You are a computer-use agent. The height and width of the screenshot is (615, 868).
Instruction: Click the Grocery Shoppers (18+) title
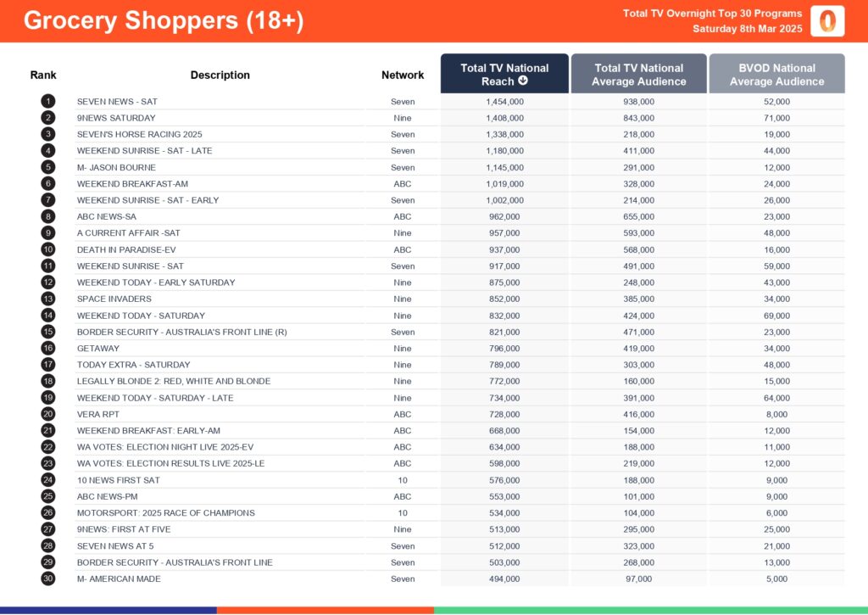[x=163, y=21]
